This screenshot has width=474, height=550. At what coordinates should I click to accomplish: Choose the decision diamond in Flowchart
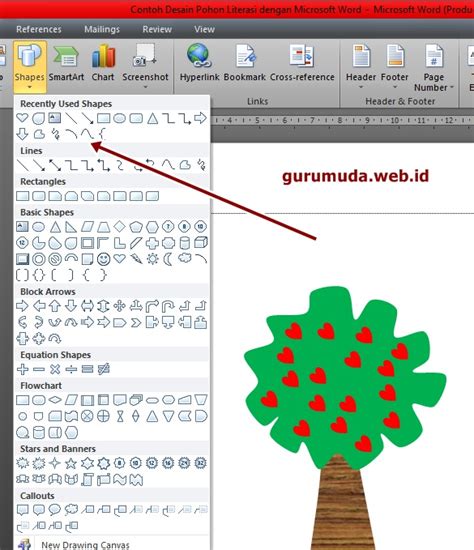click(x=55, y=400)
